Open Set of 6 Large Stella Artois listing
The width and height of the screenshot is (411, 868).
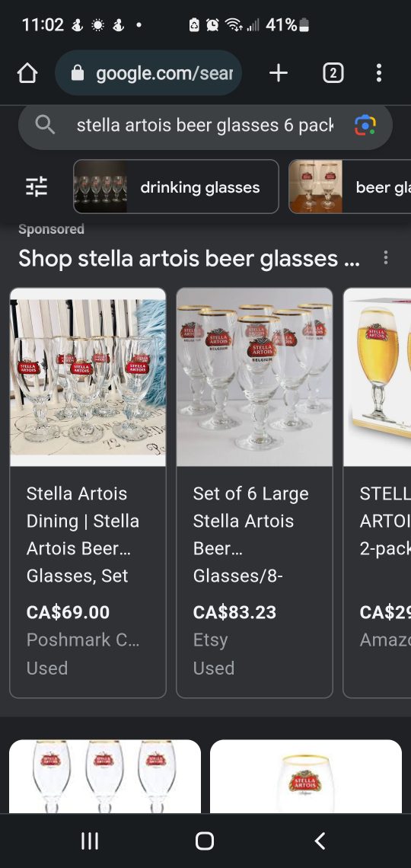click(250, 535)
